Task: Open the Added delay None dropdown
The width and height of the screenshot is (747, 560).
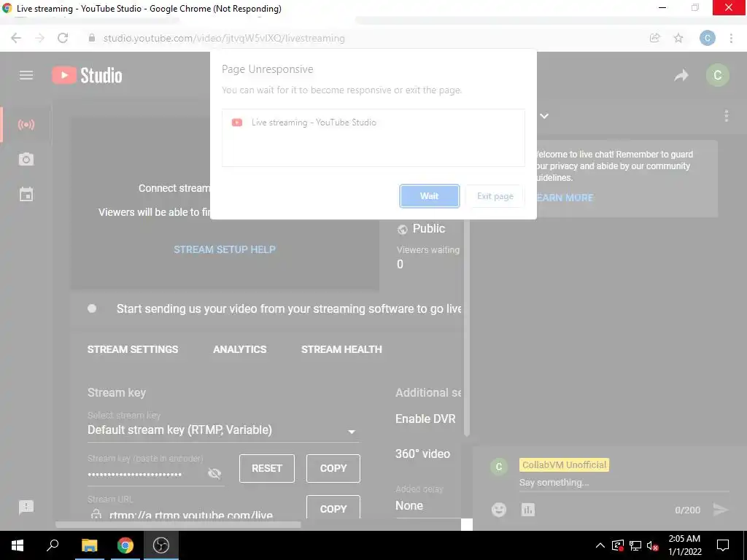Action: click(x=427, y=505)
